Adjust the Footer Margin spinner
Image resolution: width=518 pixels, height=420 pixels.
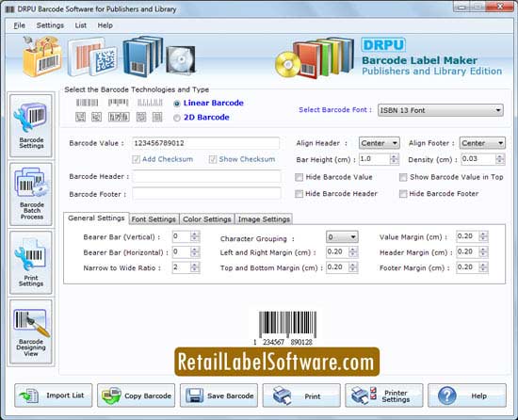tap(483, 267)
